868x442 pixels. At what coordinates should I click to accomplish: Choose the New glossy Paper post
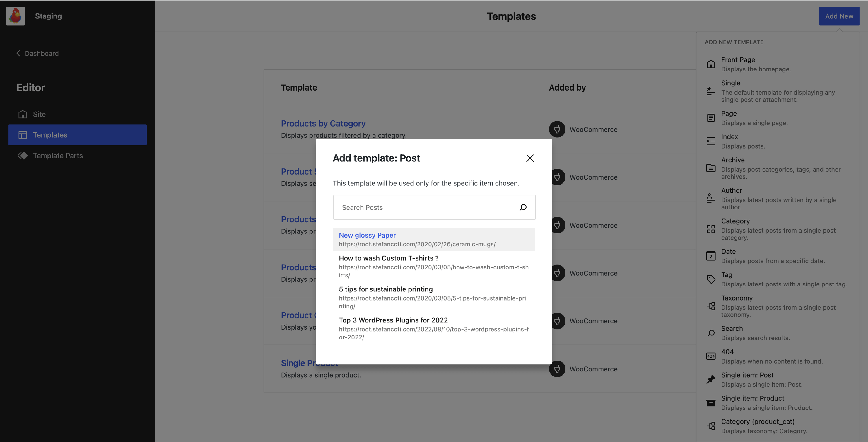pyautogui.click(x=367, y=235)
